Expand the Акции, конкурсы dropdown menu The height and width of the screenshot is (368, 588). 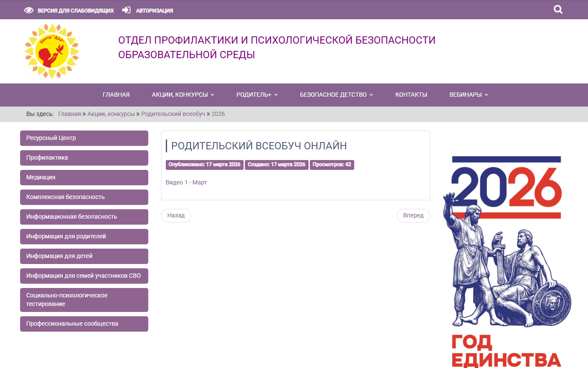(183, 95)
